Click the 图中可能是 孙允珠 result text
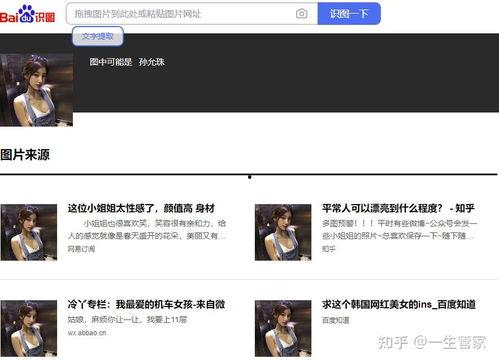This screenshot has height=363, width=499. pos(127,62)
